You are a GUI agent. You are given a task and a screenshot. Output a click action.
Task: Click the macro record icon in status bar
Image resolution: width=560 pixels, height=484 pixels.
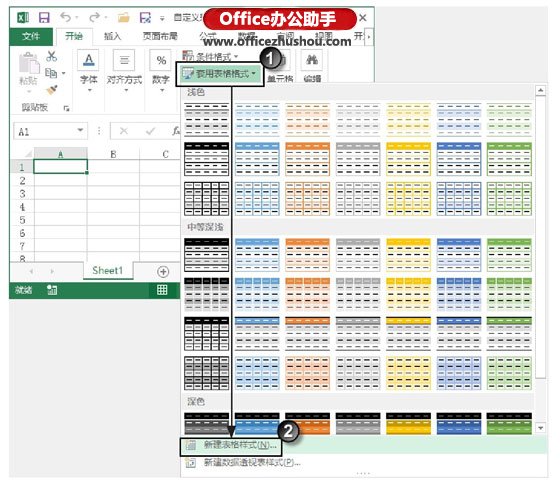coord(52,290)
